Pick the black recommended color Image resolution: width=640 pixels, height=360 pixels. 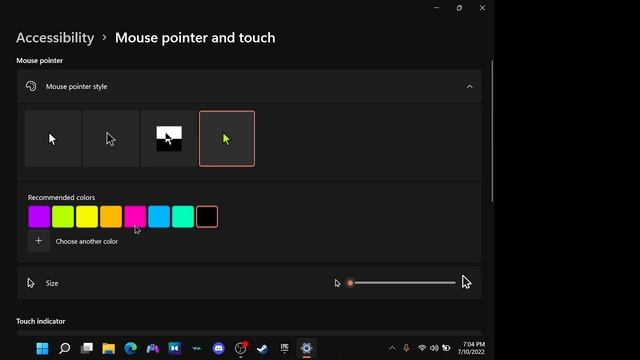coord(207,216)
